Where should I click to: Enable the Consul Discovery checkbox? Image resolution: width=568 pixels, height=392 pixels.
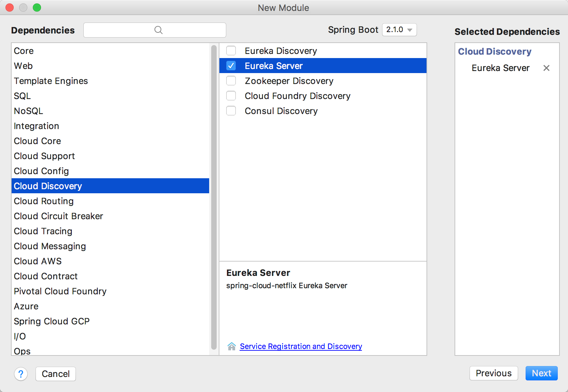pyautogui.click(x=231, y=111)
